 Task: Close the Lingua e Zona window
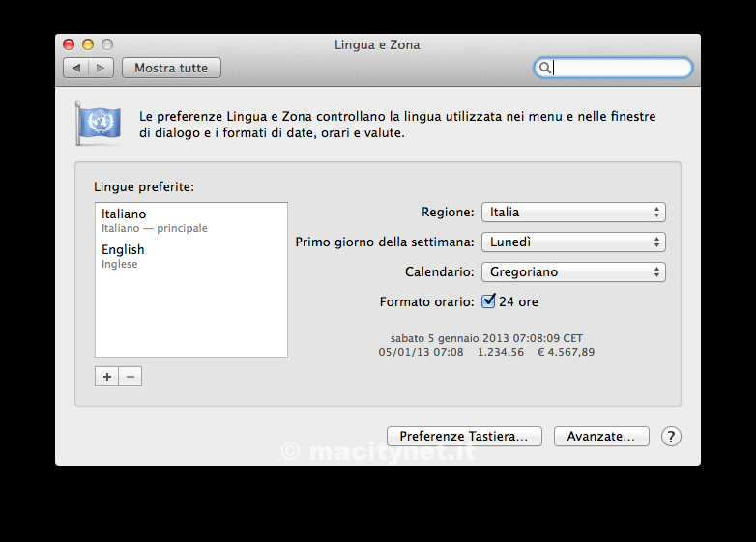[x=69, y=44]
